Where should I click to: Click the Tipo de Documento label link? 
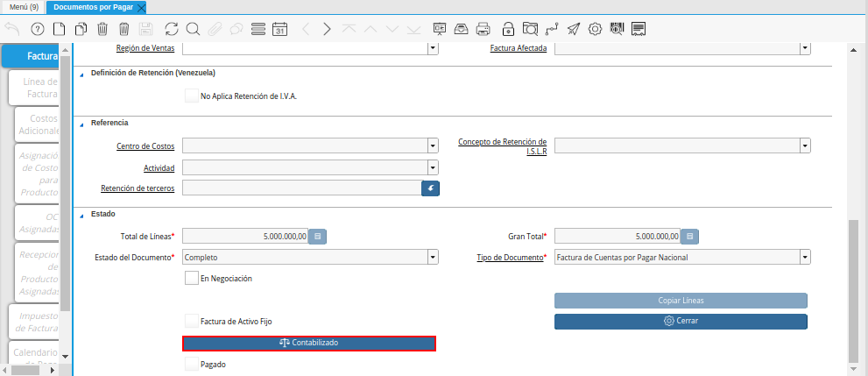point(510,258)
